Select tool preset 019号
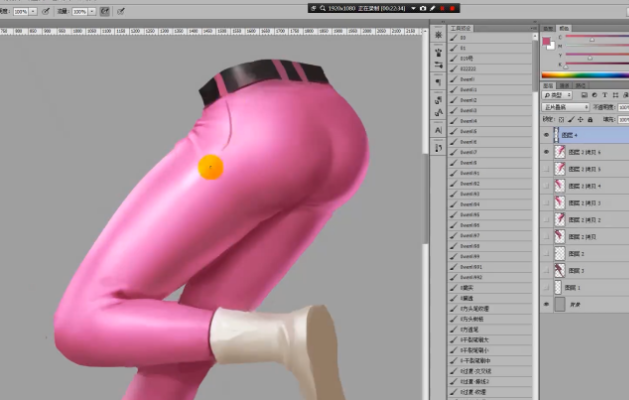629x400 pixels. click(x=490, y=59)
